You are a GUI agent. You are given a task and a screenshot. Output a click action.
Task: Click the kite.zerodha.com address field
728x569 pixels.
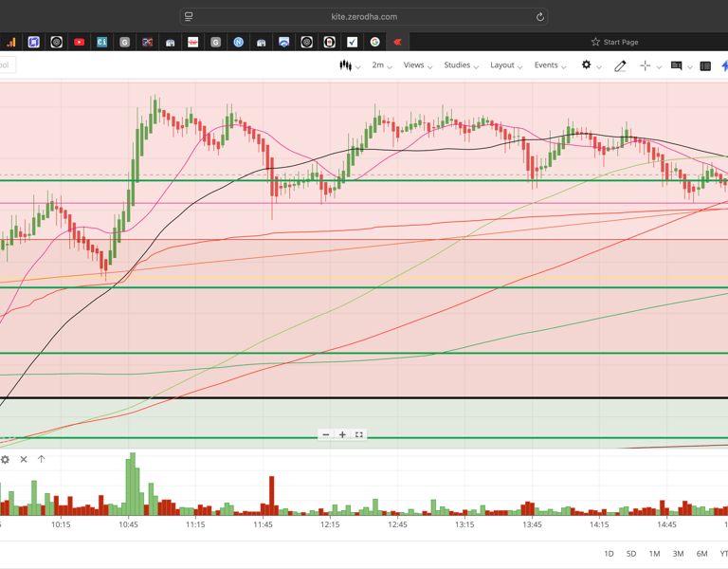coord(364,17)
